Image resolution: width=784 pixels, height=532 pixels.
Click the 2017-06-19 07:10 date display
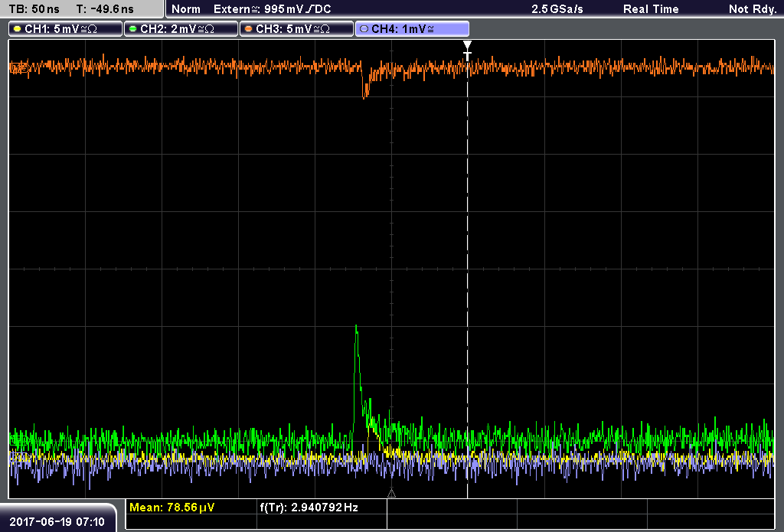tap(57, 521)
